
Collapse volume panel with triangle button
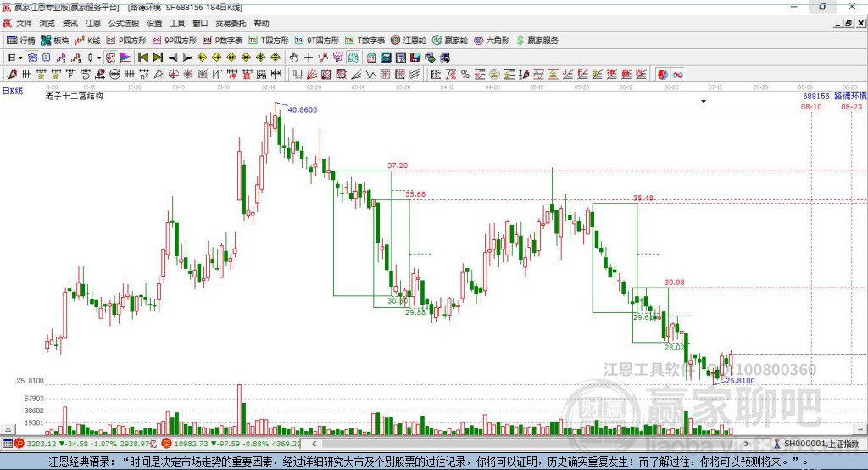click(8, 429)
